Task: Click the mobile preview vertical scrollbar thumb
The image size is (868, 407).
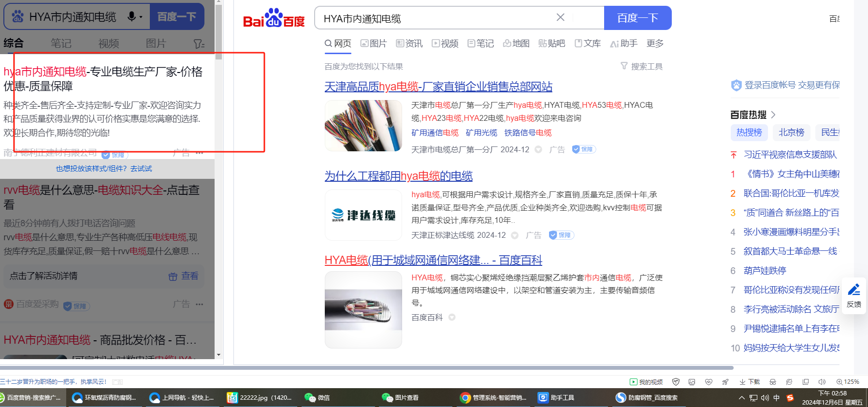Action: 218,32
